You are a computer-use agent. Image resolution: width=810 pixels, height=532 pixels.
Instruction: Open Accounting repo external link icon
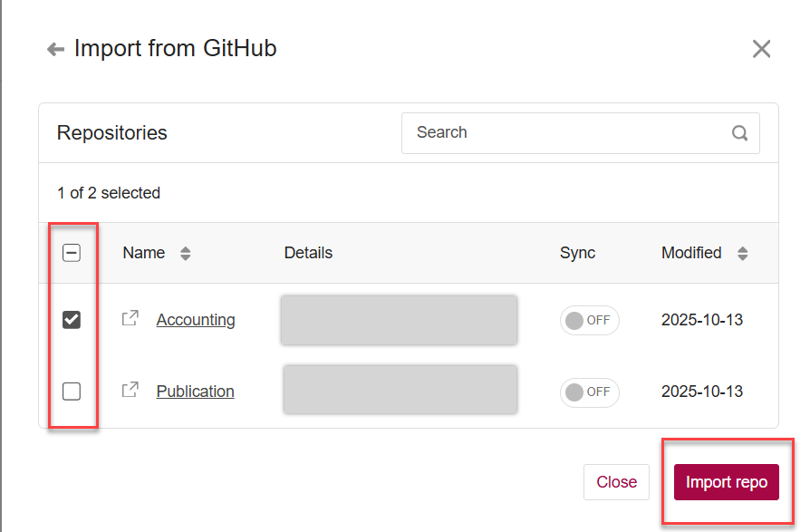click(130, 318)
